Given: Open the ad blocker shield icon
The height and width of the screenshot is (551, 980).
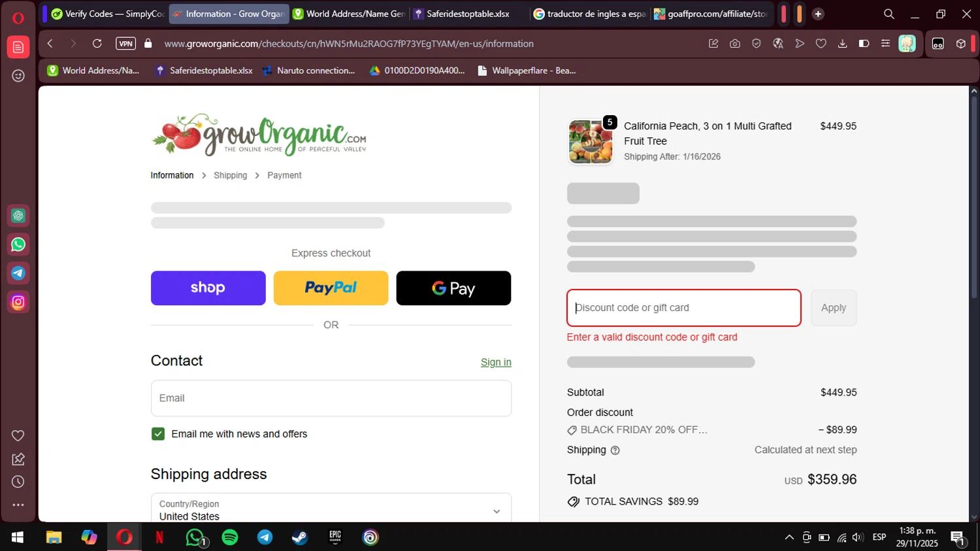Looking at the screenshot, I should click(757, 44).
